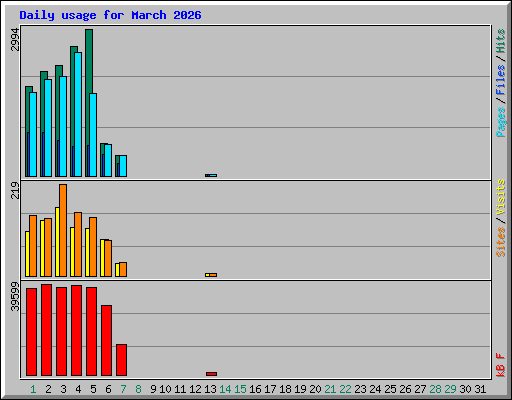The height and width of the screenshot is (400, 512).
Task: Click the cyan bar for day 6
Action: 108,160
